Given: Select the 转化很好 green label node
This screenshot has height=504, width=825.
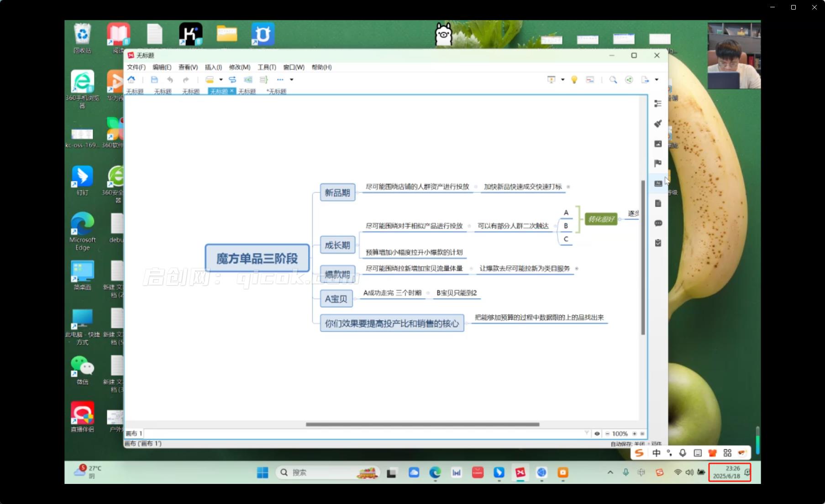Looking at the screenshot, I should [601, 219].
